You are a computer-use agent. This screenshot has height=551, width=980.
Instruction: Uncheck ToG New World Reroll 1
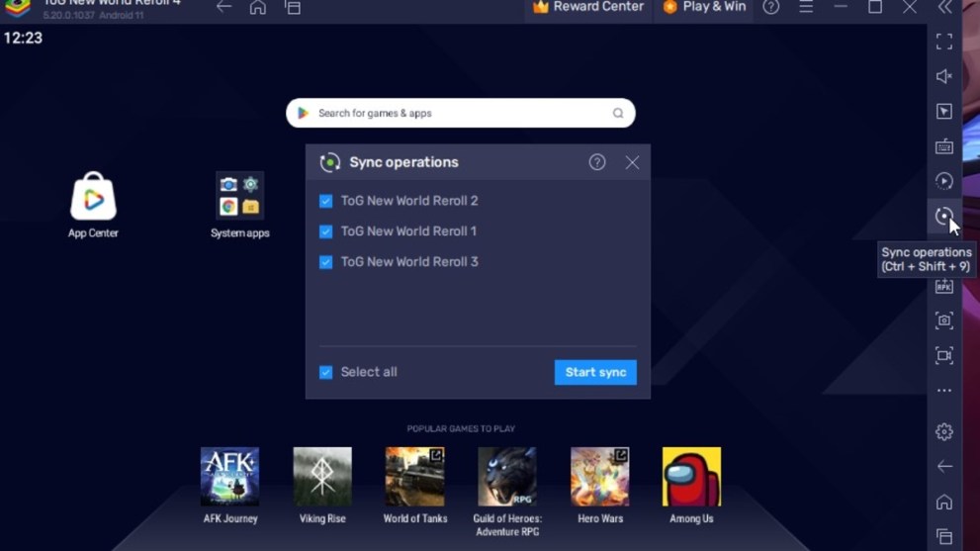coord(325,231)
